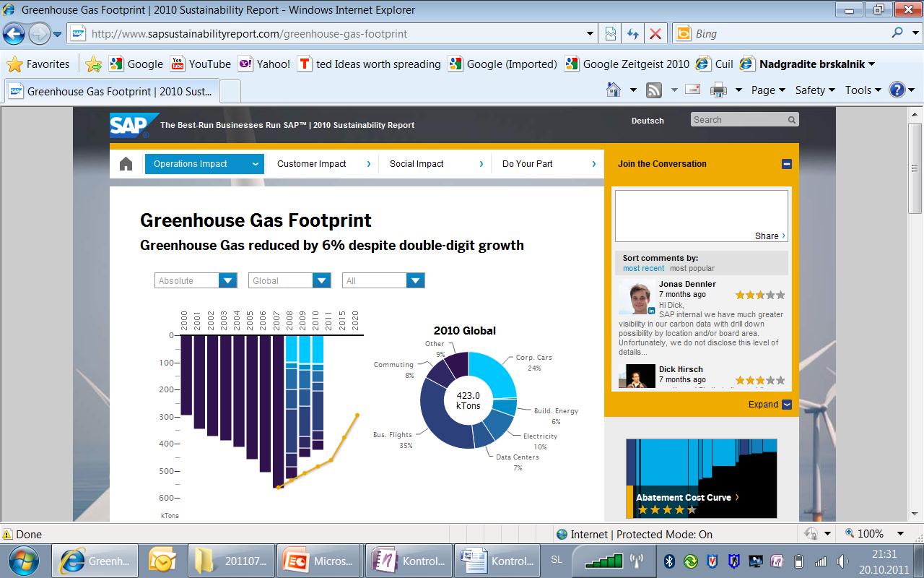
Task: Open the Absolute dropdown
Action: tap(196, 280)
